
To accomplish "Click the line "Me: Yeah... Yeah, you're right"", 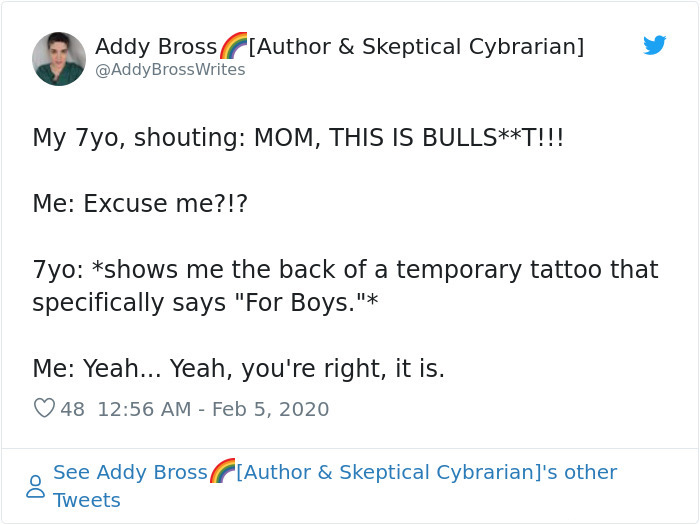I will point(238,368).
